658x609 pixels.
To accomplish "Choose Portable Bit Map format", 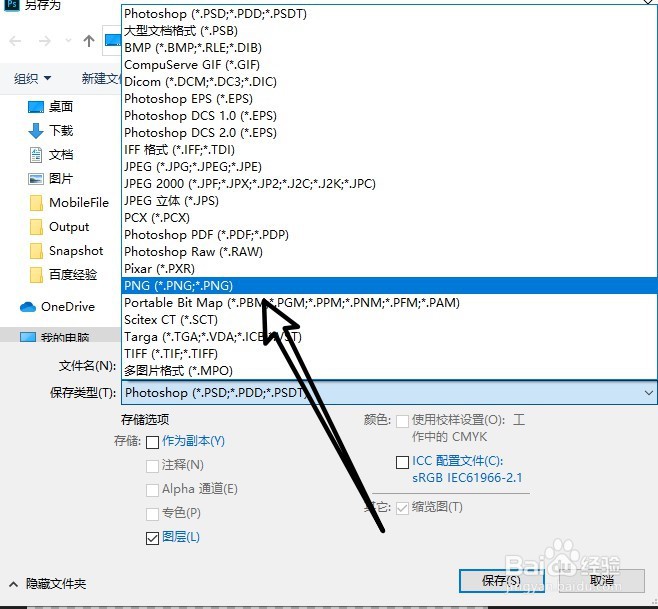I will click(389, 303).
